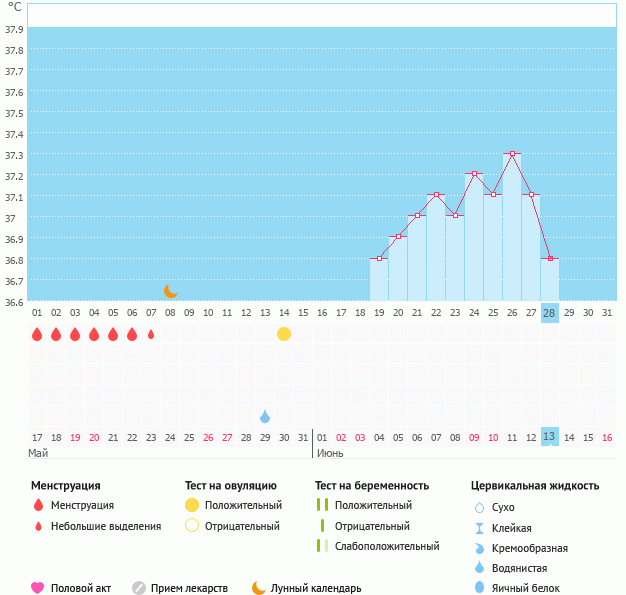Click the gray Прием лекарств pill icon
This screenshot has width=626, height=595.
(139, 588)
